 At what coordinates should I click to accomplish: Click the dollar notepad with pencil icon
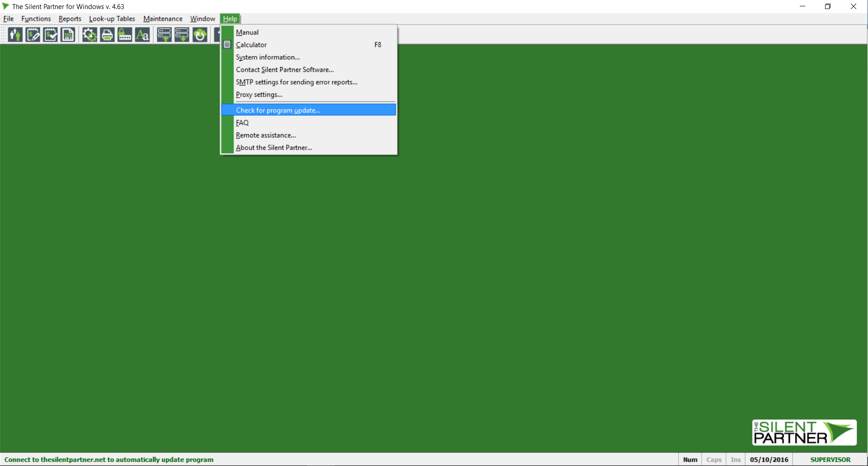[x=33, y=35]
